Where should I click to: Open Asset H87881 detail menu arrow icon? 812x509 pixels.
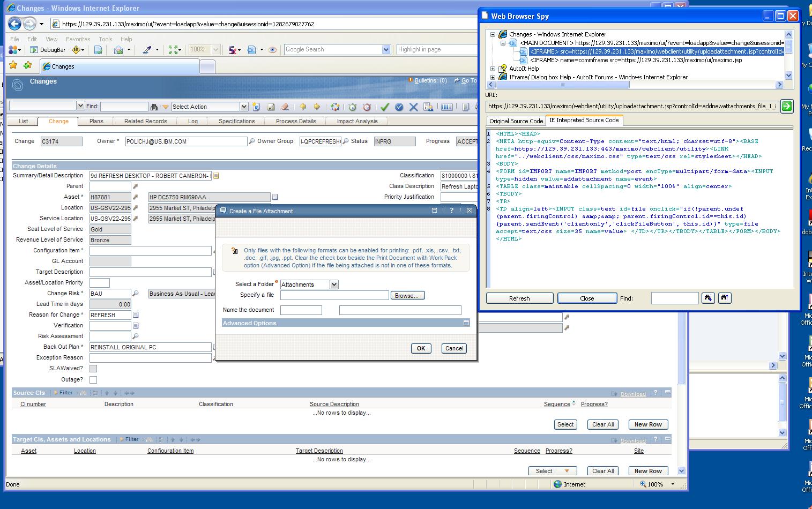136,197
